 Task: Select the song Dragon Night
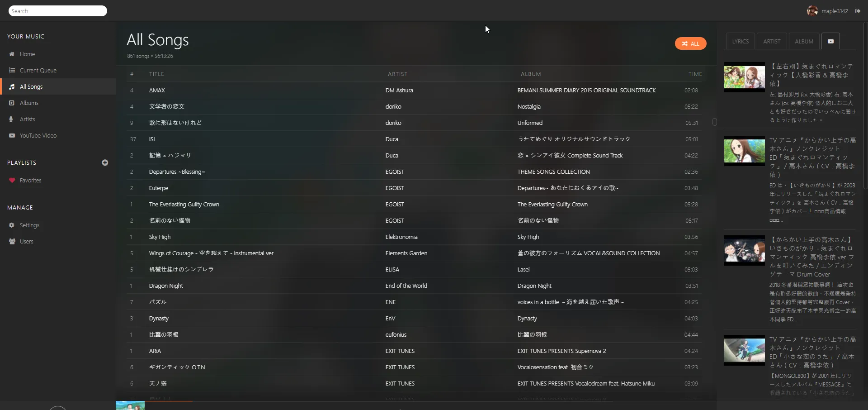[166, 286]
